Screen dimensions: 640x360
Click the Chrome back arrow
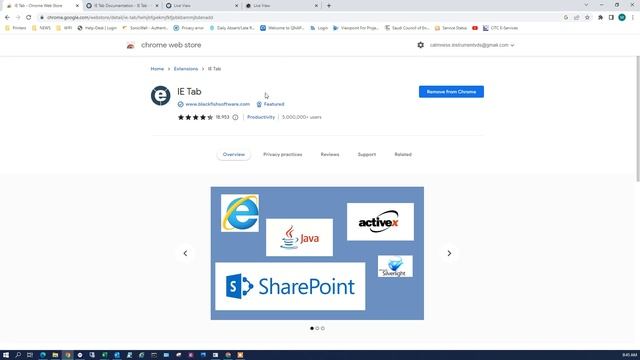[x=7, y=18]
